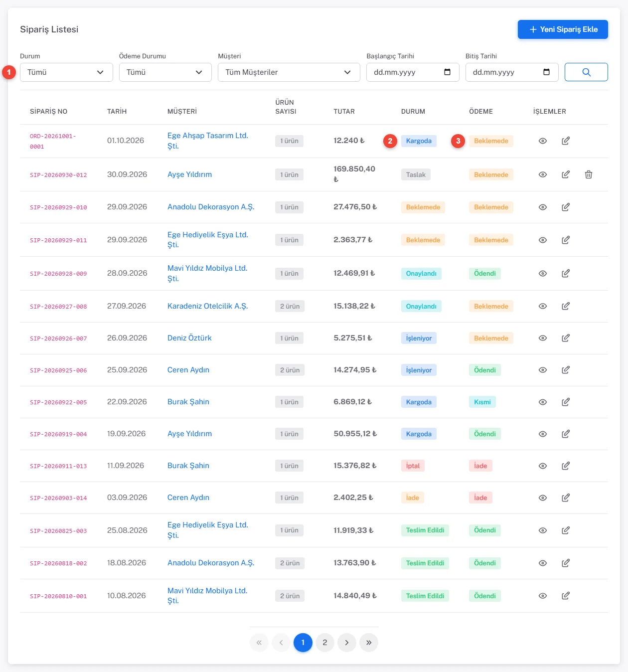Screen dimensions: 628x672
Task: View order ORD-20261001-0001 details eye icon
Action: point(543,141)
